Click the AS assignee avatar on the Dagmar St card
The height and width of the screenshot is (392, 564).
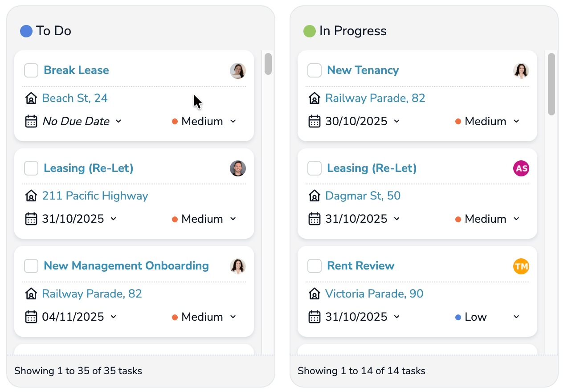pos(521,168)
